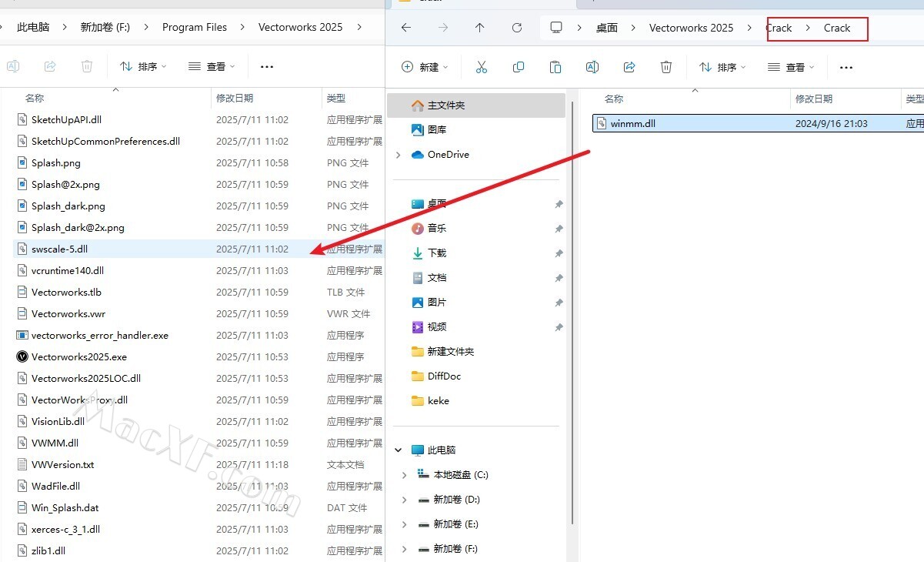Viewport: 924px width, 562px height.
Task: Expand the 本地磁盘 (C:) drive node
Action: click(x=404, y=475)
